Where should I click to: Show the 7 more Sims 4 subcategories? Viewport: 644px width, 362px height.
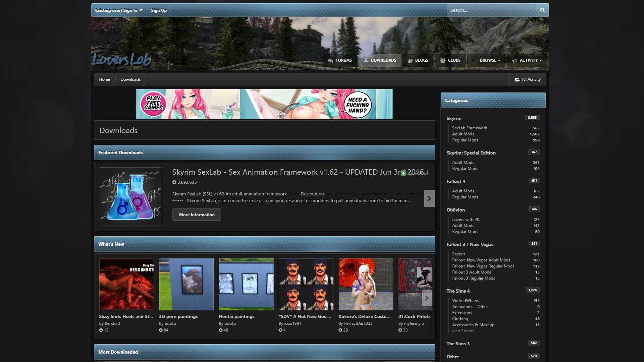pos(463,331)
